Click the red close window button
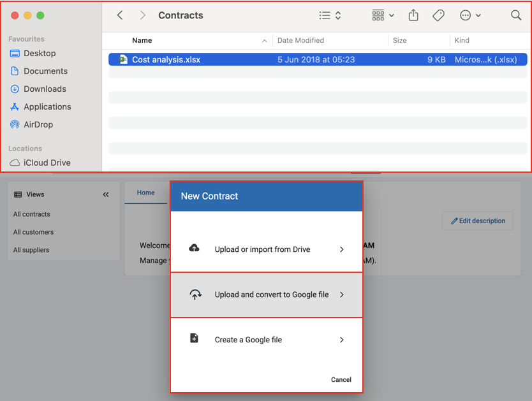This screenshot has width=532, height=401. (x=15, y=15)
